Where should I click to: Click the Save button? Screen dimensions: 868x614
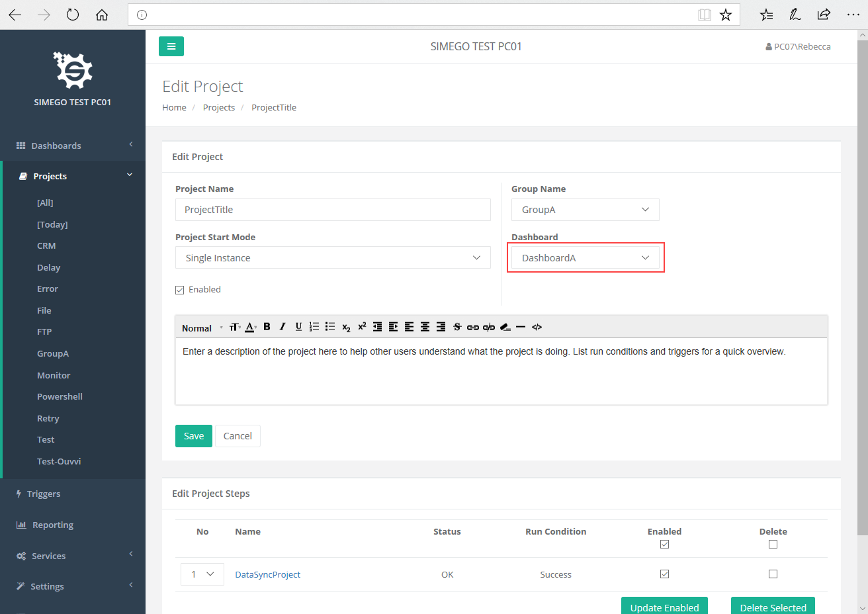194,436
